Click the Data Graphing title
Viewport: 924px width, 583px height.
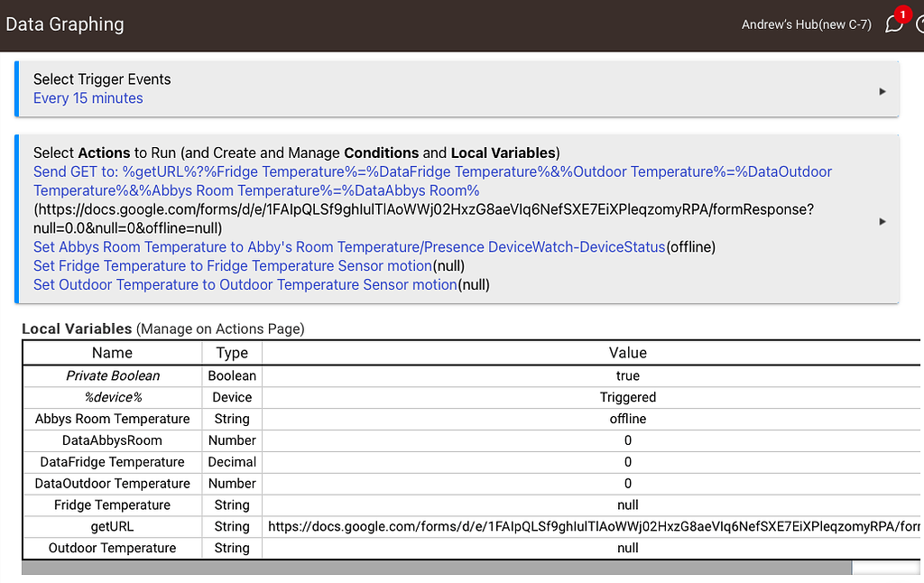click(64, 24)
